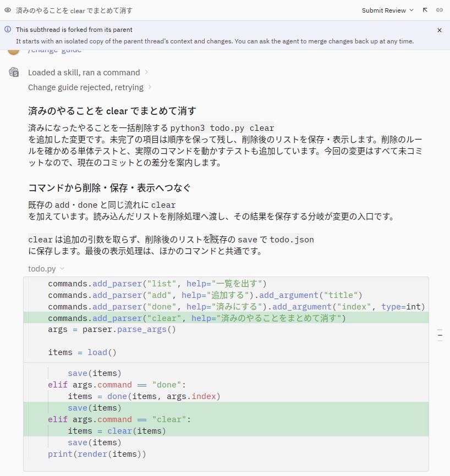This screenshot has height=476, width=450.
Task: Click the line items = done(items, args.index)
Action: point(226,396)
